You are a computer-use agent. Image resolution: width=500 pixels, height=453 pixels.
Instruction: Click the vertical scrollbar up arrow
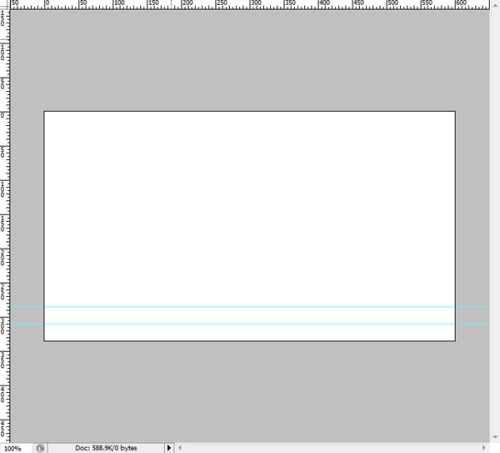tap(495, 6)
